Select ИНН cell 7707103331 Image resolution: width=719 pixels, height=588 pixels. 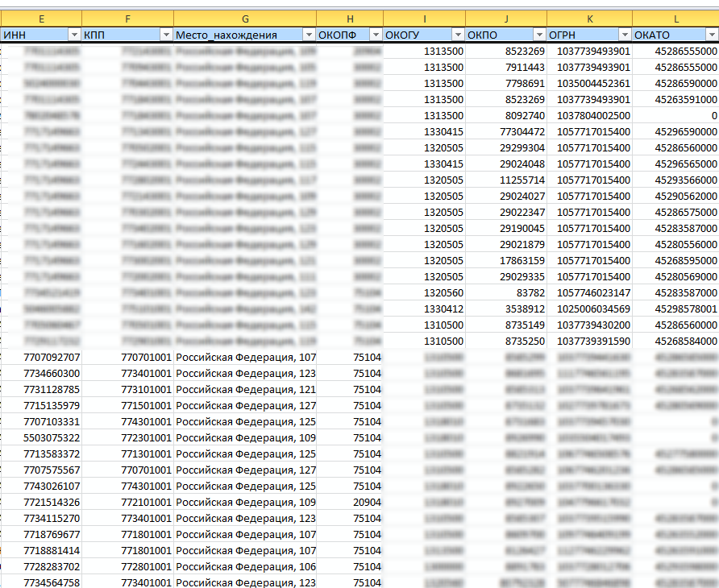pyautogui.click(x=41, y=421)
